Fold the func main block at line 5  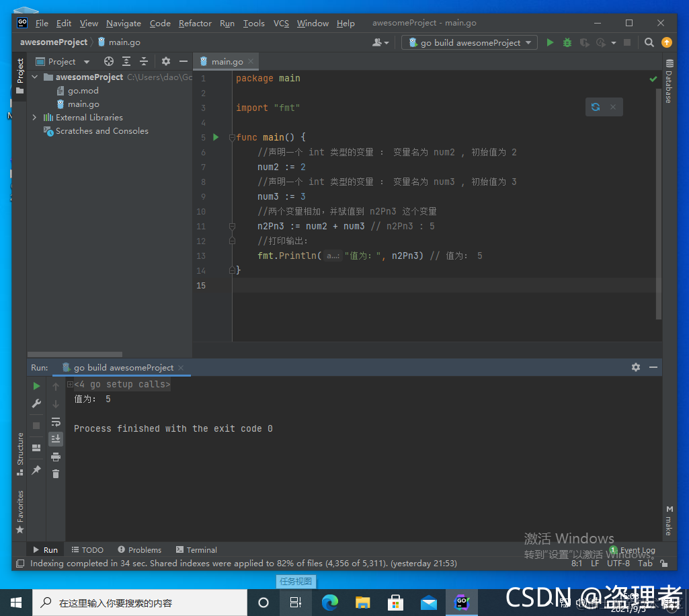232,138
